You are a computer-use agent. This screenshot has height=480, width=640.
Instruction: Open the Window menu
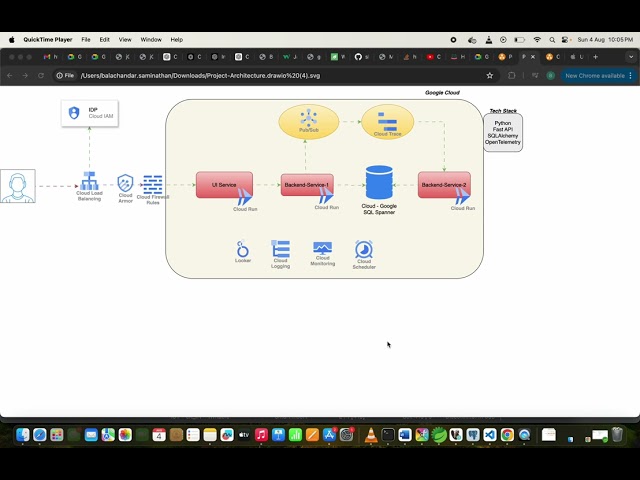[151, 40]
